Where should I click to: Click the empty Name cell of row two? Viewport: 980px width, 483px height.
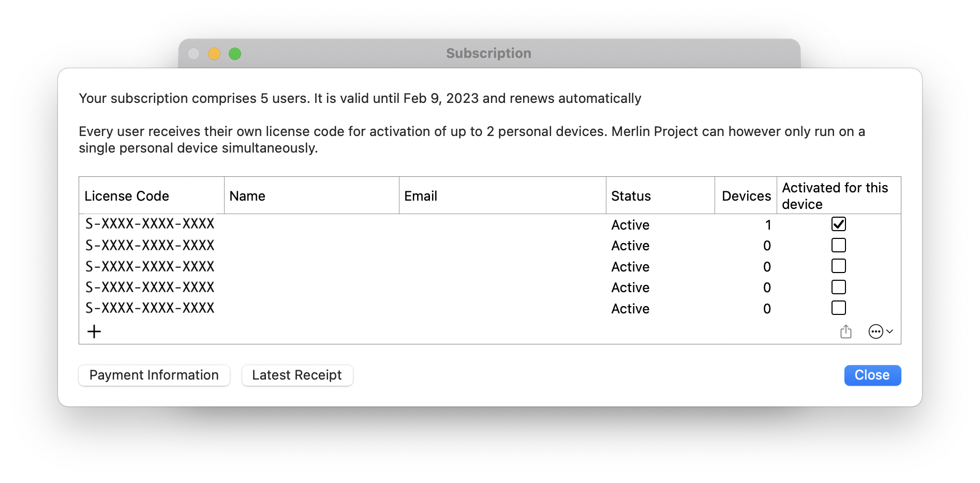[x=310, y=245]
